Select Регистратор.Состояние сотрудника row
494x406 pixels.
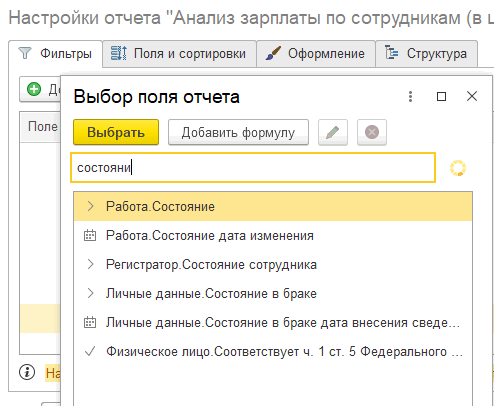273,264
